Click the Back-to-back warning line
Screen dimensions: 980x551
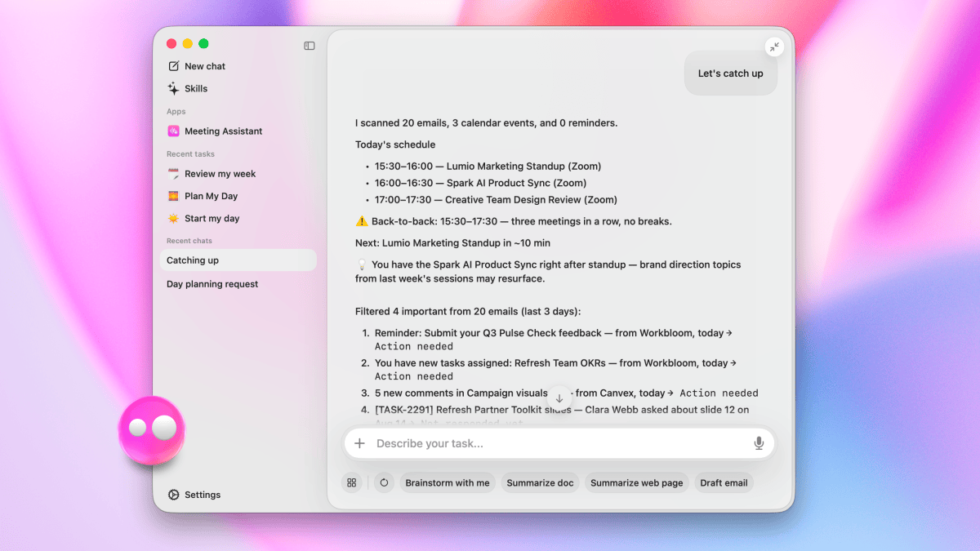(x=514, y=221)
